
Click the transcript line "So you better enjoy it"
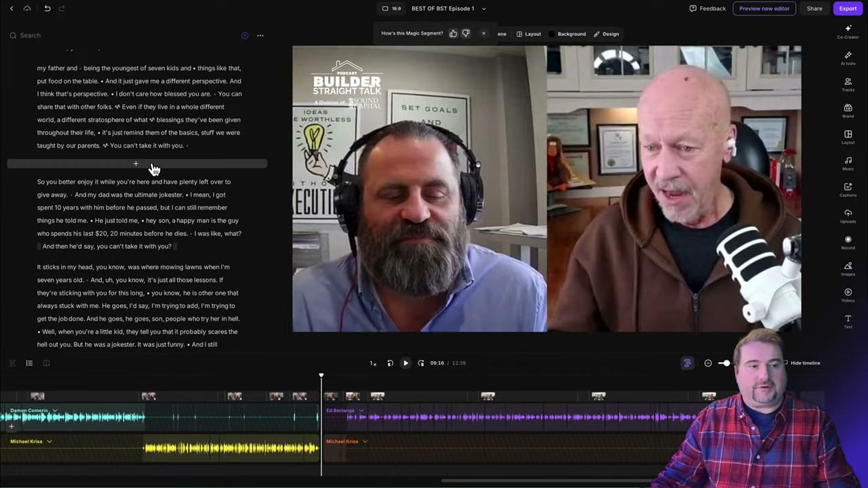click(x=71, y=182)
